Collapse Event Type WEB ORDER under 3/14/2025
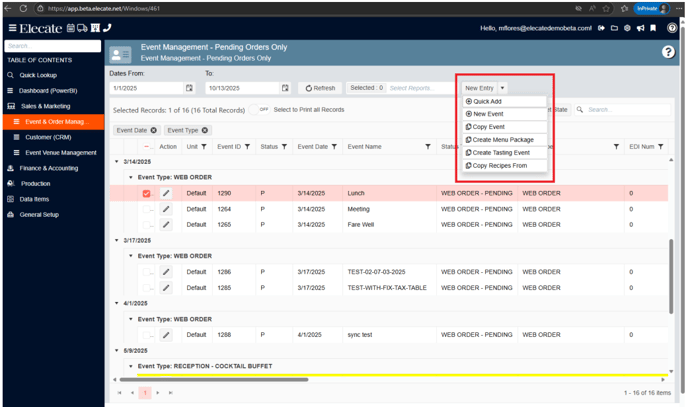 pos(131,177)
